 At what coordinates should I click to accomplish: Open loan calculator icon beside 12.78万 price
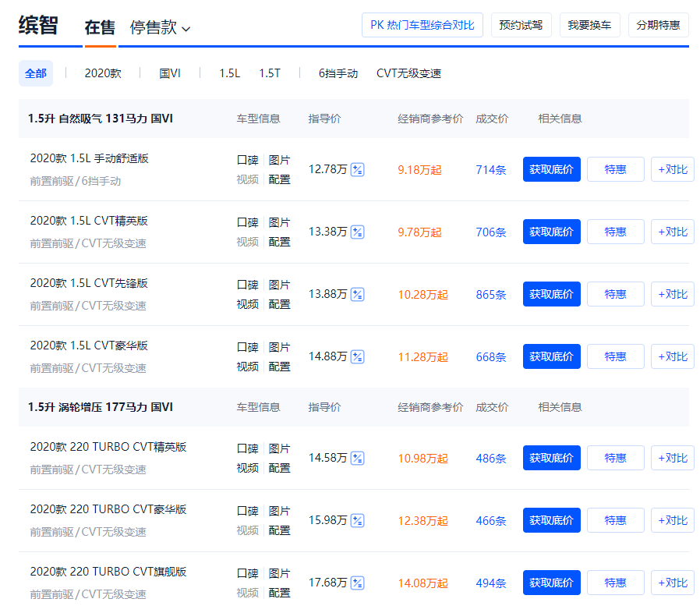(358, 170)
